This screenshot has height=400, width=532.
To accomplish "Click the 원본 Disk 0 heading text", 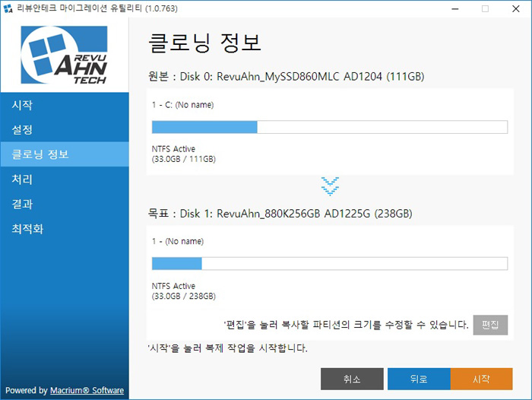I will 286,76.
